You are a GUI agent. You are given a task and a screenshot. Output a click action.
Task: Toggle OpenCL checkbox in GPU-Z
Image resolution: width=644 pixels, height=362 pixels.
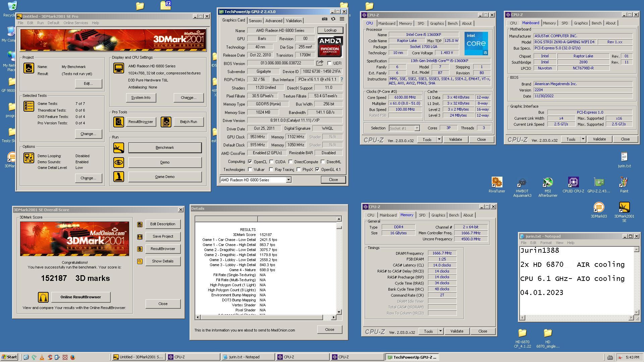click(x=250, y=162)
